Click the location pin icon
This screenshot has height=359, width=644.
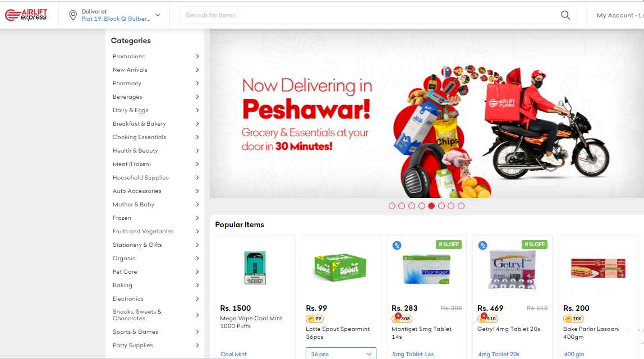(x=73, y=15)
